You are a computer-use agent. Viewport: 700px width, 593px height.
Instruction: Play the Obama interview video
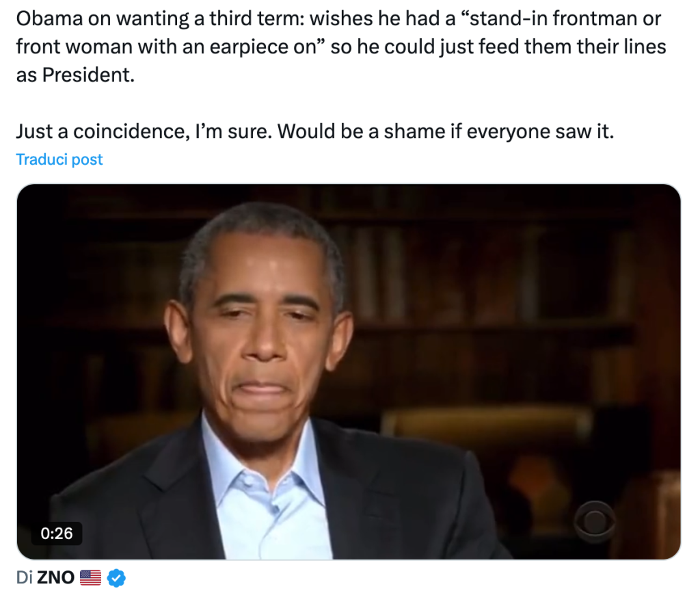point(349,371)
